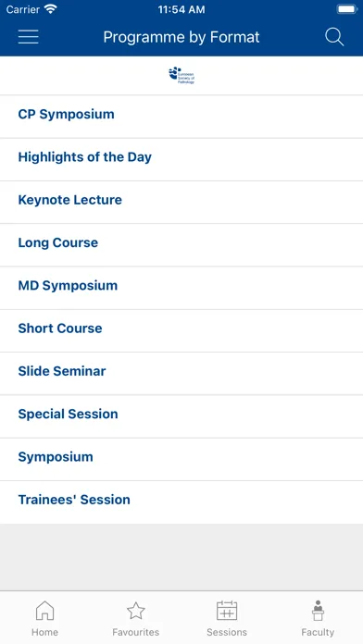Tap the Favourites star icon
The width and height of the screenshot is (363, 644).
click(x=136, y=611)
